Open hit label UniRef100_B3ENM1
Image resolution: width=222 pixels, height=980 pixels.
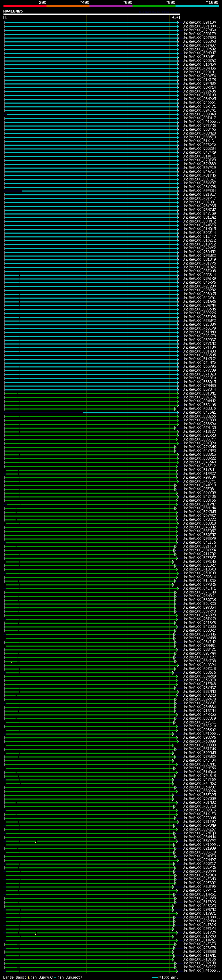[199, 764]
